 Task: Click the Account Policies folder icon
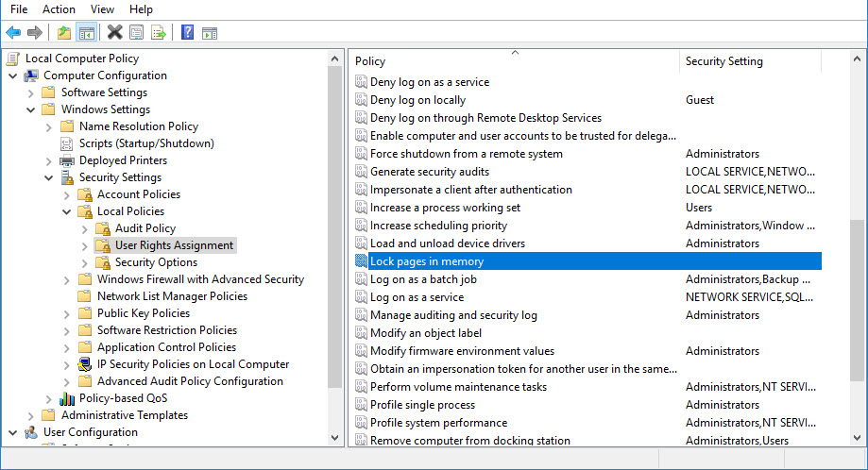tap(85, 194)
